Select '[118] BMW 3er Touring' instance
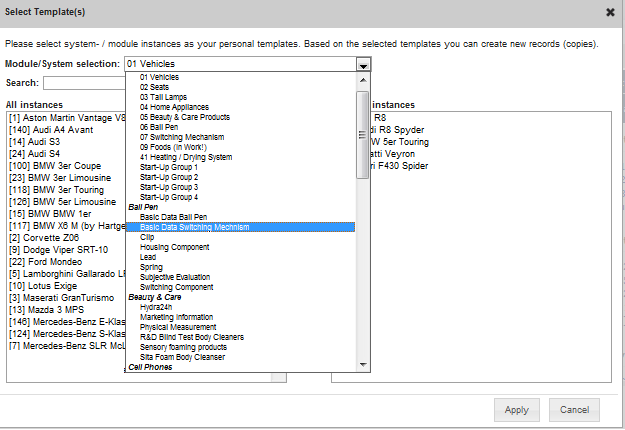Image resolution: width=625 pixels, height=430 pixels. (56, 190)
